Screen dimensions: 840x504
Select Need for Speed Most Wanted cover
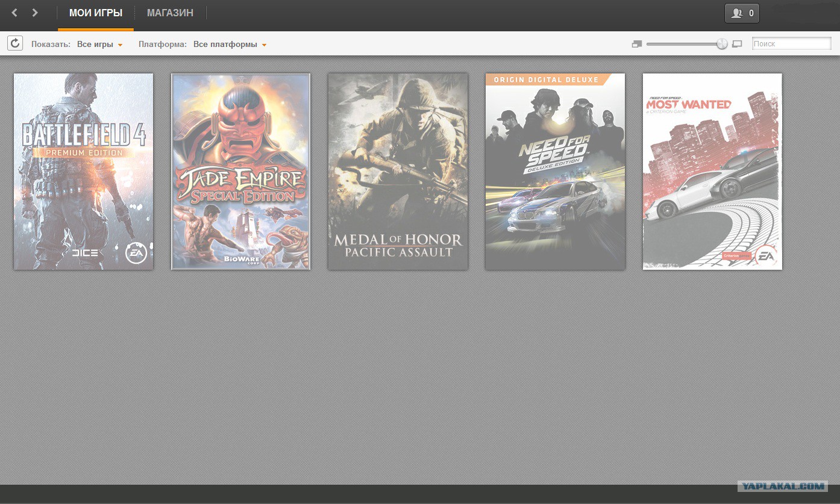pyautogui.click(x=712, y=172)
